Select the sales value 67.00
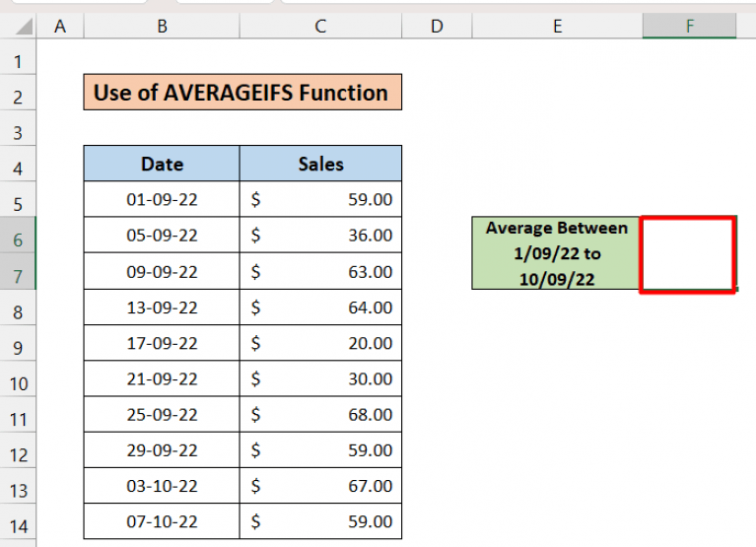The image size is (756, 547). coord(320,485)
